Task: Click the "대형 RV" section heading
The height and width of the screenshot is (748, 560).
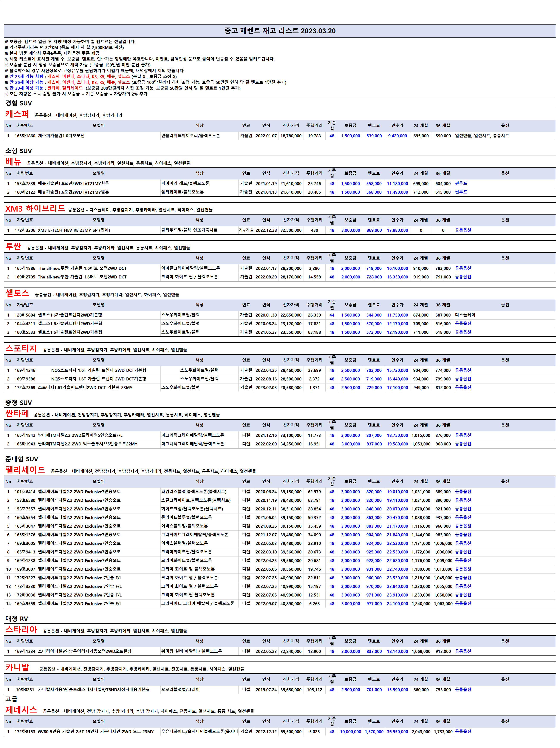Action: [x=17, y=619]
